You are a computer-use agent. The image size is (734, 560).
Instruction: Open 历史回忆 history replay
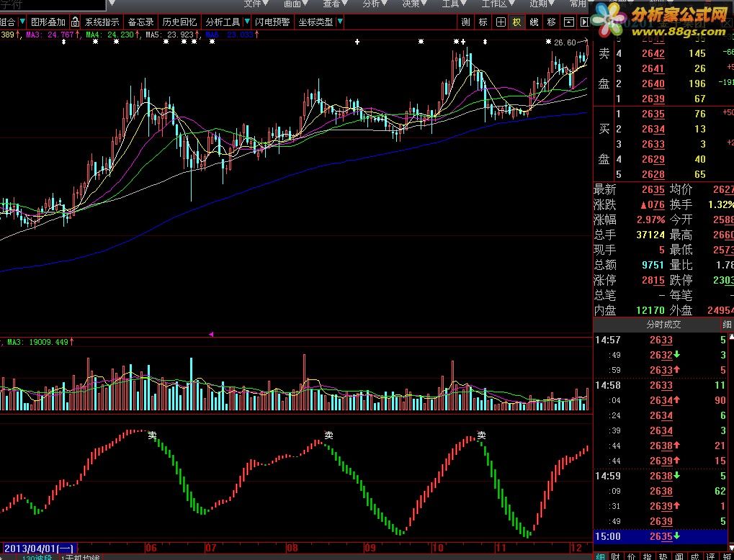(180, 22)
